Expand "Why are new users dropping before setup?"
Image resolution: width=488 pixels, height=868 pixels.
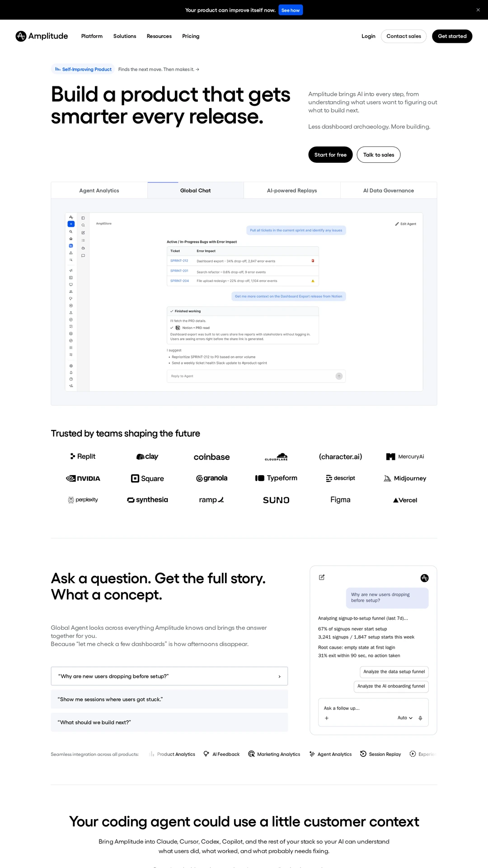pyautogui.click(x=169, y=676)
